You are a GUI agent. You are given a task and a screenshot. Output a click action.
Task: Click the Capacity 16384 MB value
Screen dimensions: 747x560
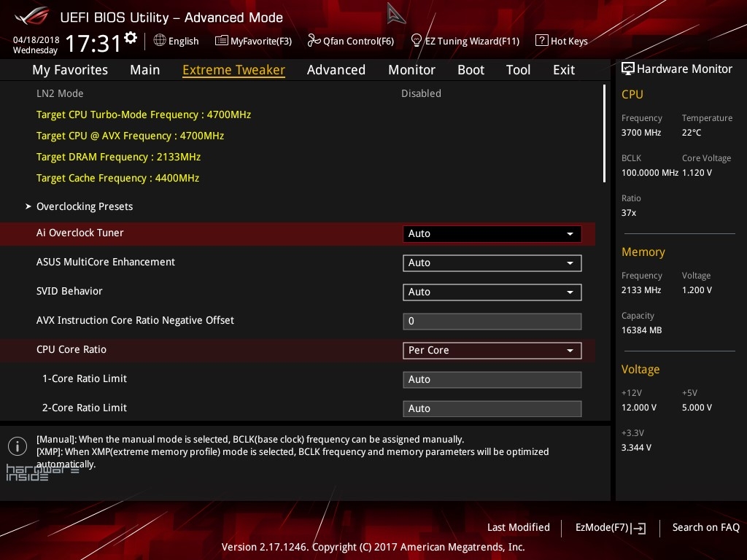point(642,330)
